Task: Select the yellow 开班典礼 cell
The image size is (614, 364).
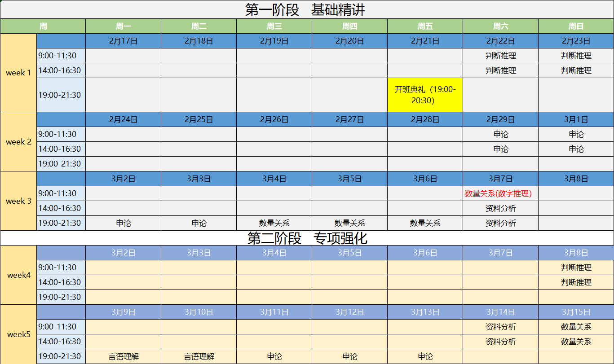Action: tap(425, 95)
